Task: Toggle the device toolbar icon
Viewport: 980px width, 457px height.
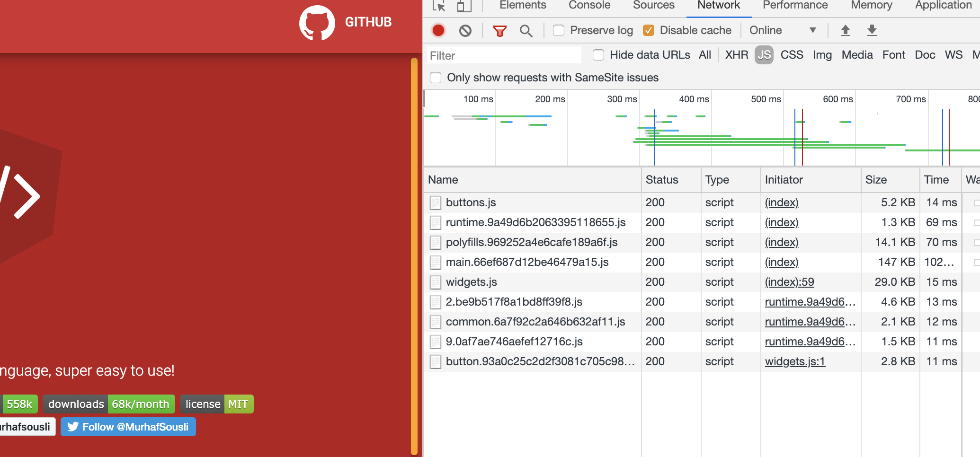Action: (464, 7)
